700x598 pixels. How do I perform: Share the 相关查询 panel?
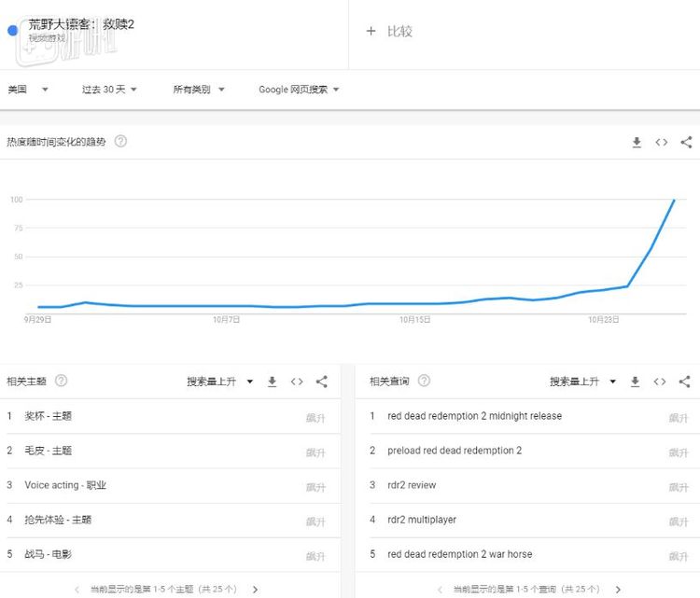pyautogui.click(x=685, y=382)
